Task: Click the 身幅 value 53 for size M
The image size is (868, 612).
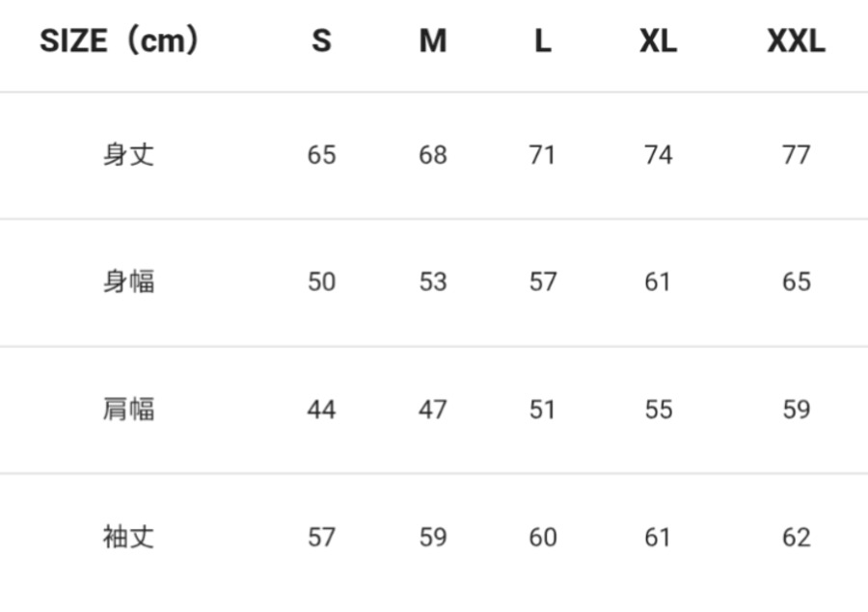Action: pos(433,282)
